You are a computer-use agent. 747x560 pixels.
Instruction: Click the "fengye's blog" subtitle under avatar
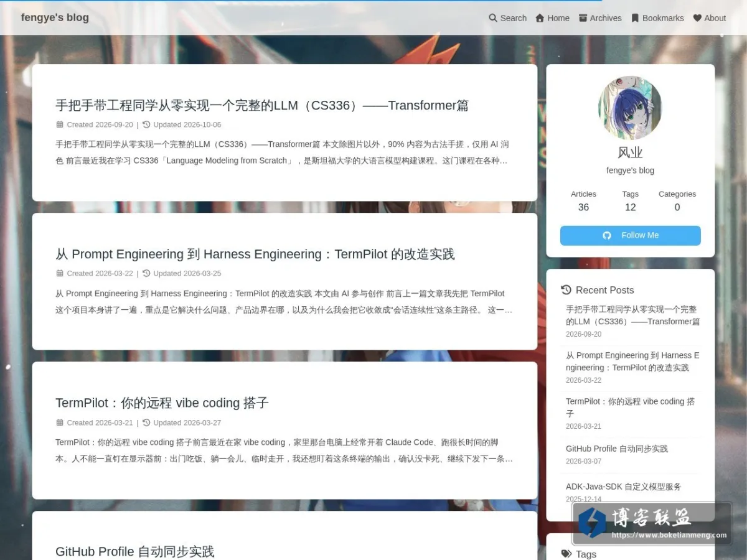[630, 170]
